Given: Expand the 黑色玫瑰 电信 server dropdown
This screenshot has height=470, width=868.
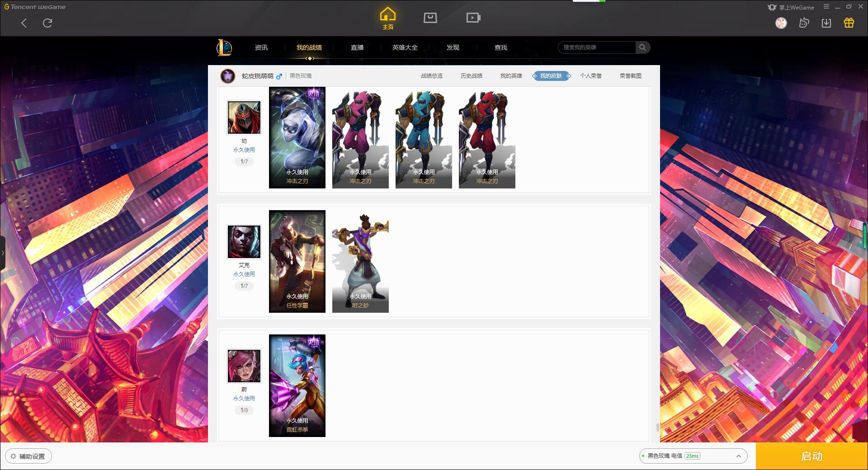Looking at the screenshot, I should pyautogui.click(x=693, y=456).
